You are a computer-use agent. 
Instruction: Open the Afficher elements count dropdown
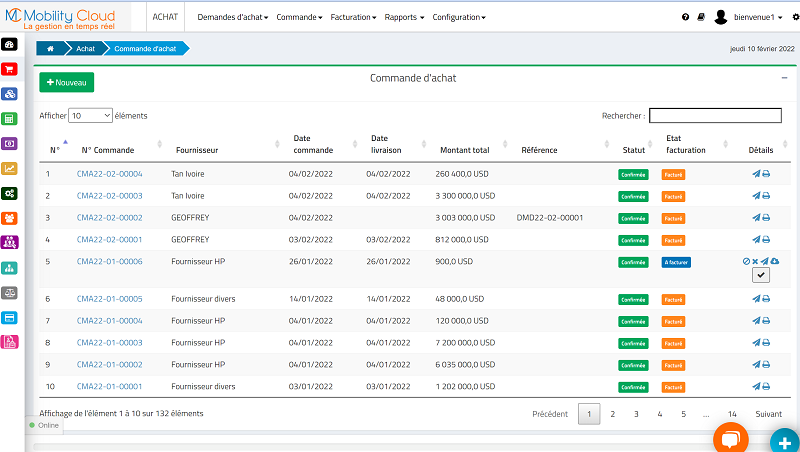pyautogui.click(x=90, y=116)
